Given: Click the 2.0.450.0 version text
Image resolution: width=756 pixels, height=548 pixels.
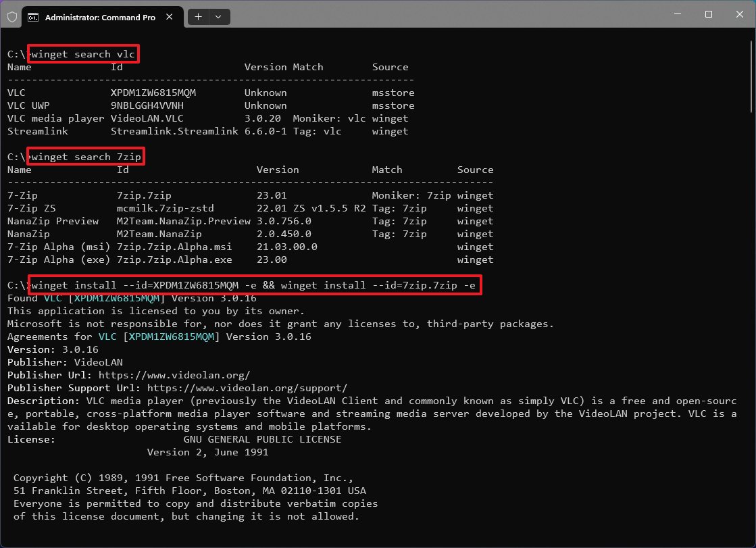Looking at the screenshot, I should click(284, 234).
